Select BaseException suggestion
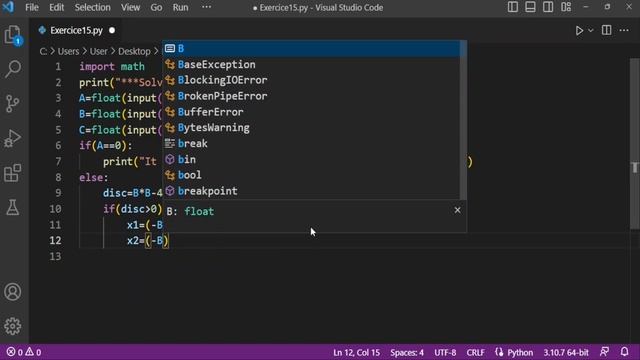The height and width of the screenshot is (360, 640). pos(311,64)
